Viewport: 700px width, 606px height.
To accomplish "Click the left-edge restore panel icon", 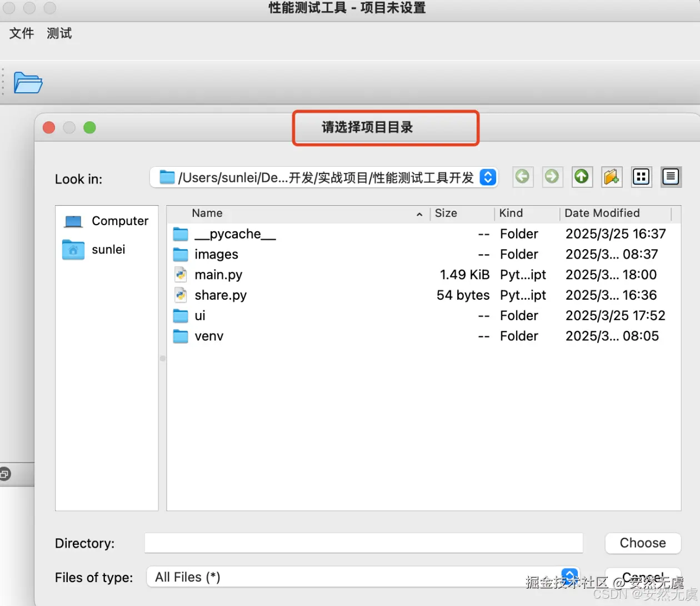I will tap(4, 474).
